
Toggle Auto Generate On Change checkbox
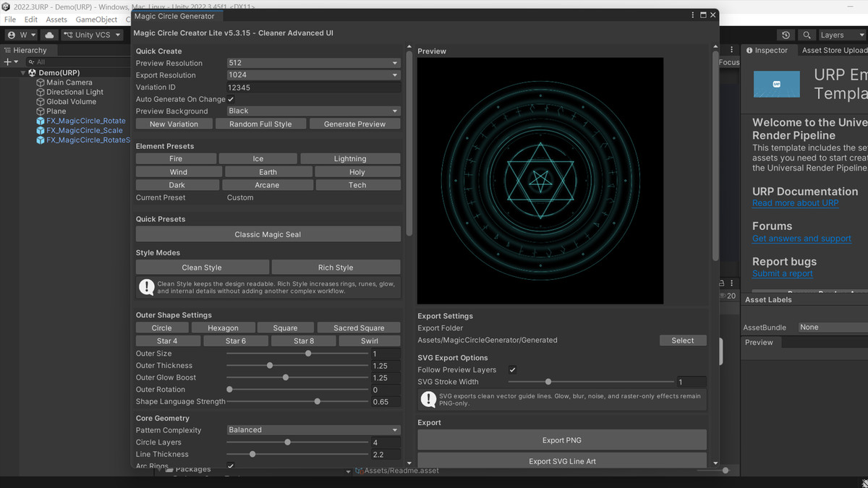click(231, 99)
